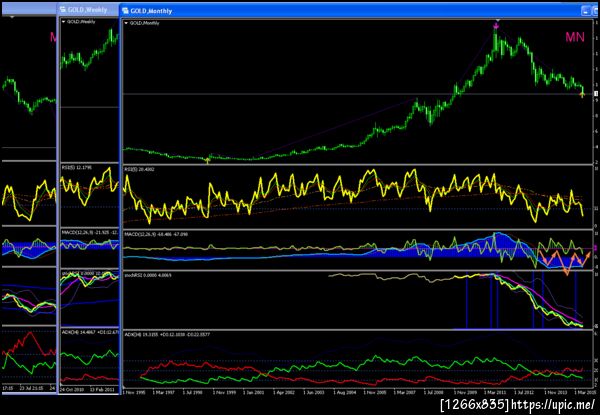
Task: Click the 1 Aug 2004 date on time axis
Action: (345, 392)
